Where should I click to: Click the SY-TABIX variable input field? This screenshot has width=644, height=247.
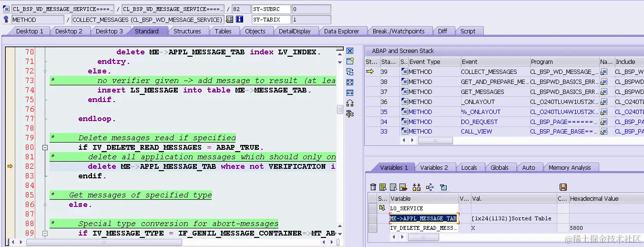point(271,20)
